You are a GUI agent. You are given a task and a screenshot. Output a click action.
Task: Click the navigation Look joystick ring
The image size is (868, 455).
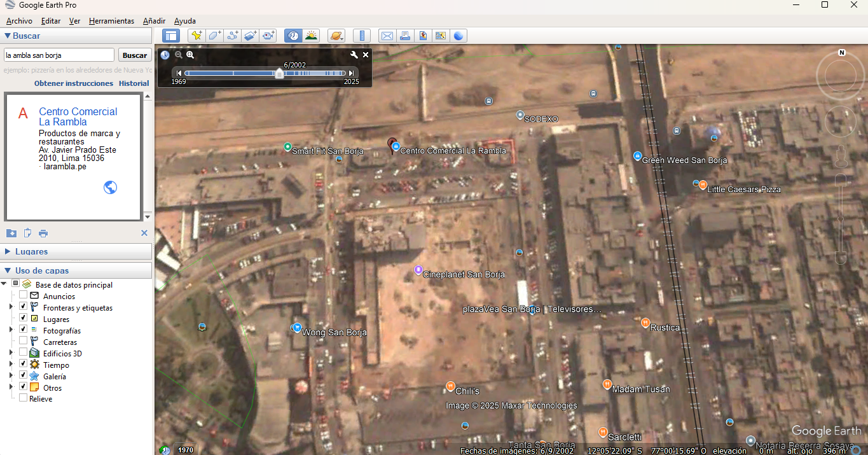tap(841, 76)
